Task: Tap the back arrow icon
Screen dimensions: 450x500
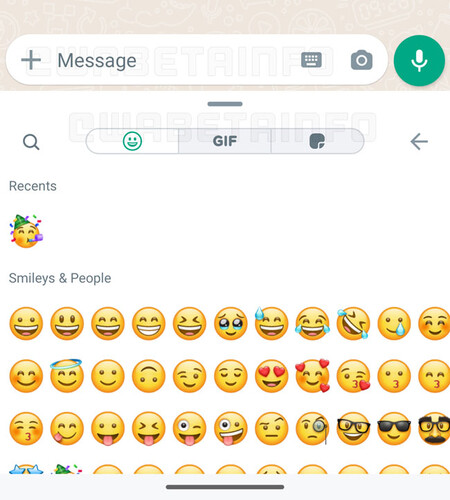Action: (x=419, y=142)
